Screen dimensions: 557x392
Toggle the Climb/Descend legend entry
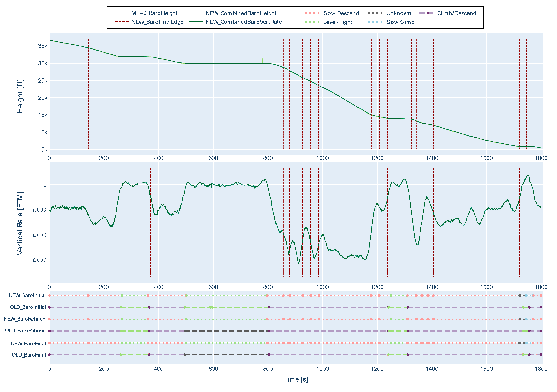point(448,13)
